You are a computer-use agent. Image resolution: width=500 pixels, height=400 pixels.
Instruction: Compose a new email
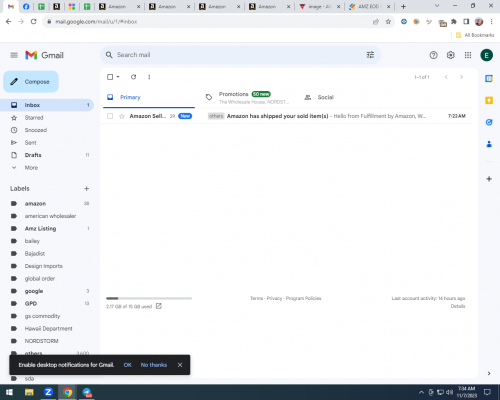pyautogui.click(x=31, y=82)
